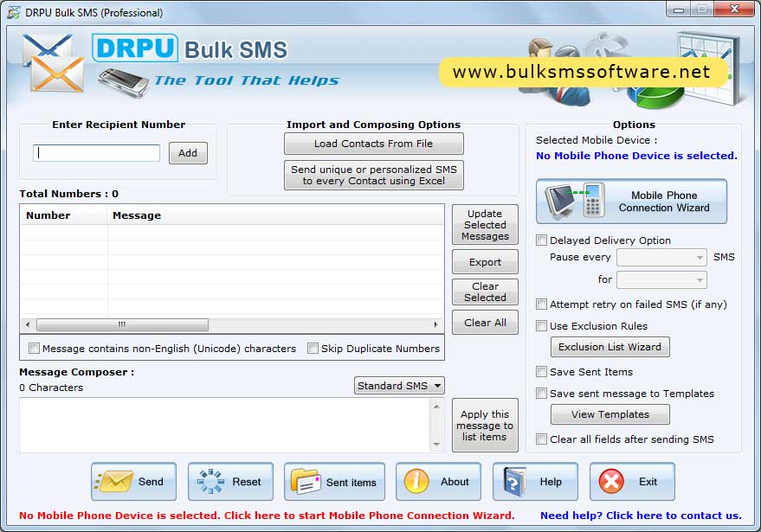Check the Save Sent Items option
761x532 pixels.
click(541, 372)
